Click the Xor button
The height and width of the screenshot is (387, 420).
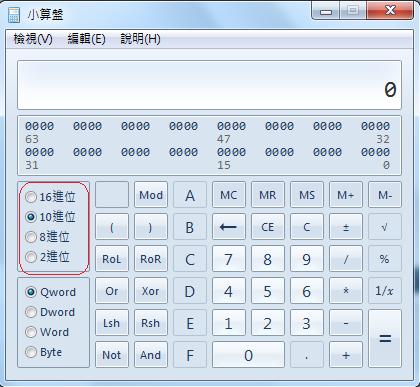[151, 291]
